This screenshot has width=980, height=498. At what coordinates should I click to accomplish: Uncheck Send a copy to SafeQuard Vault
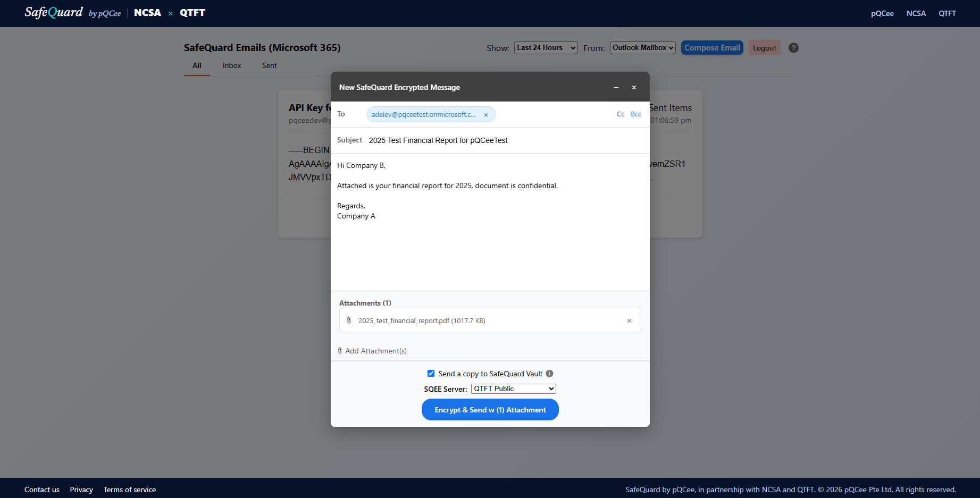click(x=431, y=374)
